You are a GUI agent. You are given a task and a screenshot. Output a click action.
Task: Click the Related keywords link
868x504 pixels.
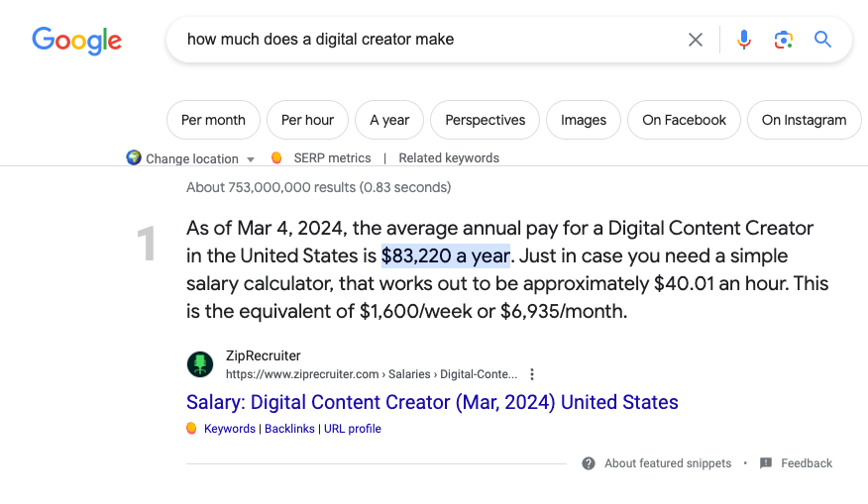coord(449,158)
